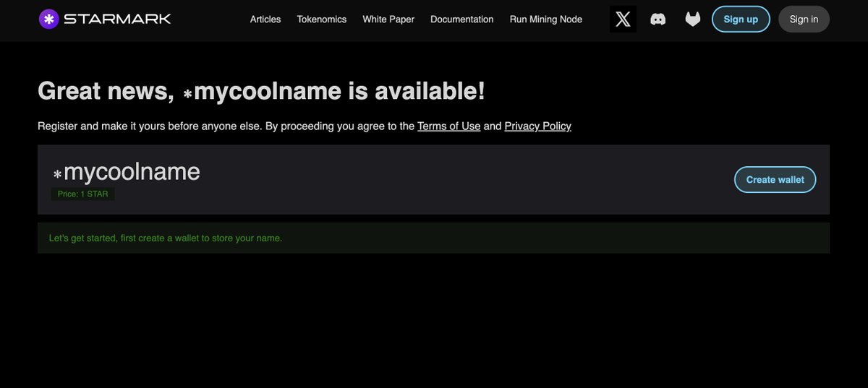Click the STARMARK wordmark text
The height and width of the screenshot is (388, 868).
click(x=117, y=20)
